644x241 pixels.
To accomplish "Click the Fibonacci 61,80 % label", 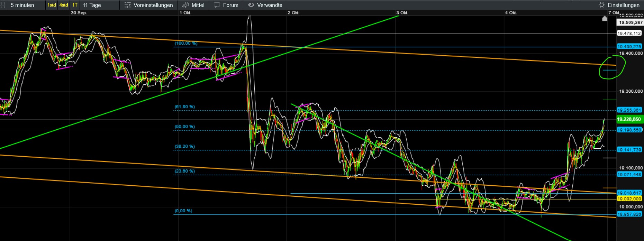I will coord(184,106).
